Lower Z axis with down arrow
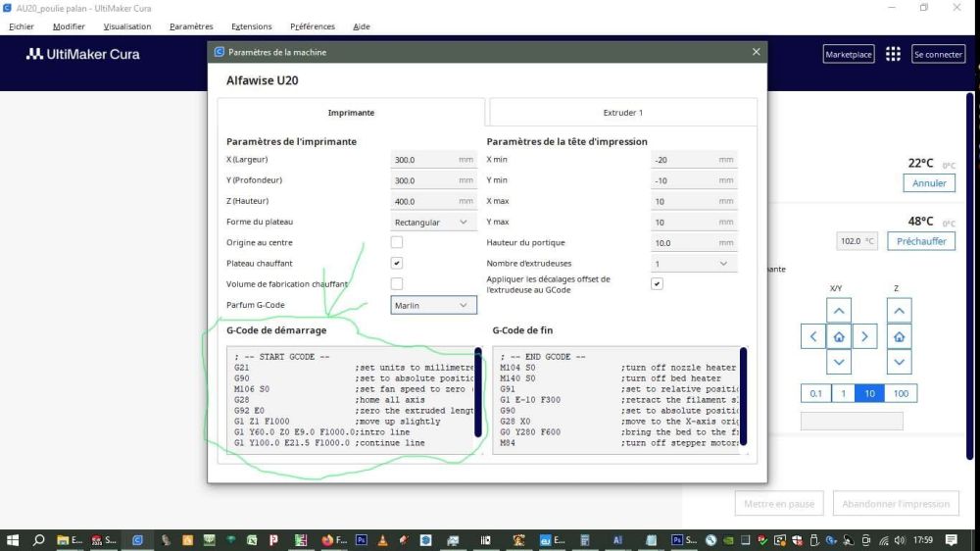 [x=899, y=362]
